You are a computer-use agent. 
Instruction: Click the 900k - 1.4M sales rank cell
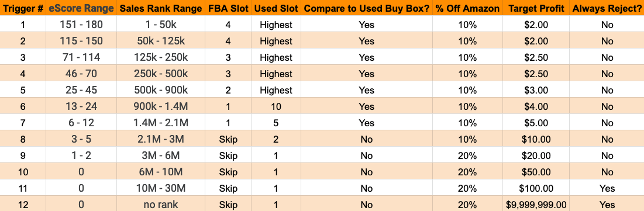[x=161, y=106]
